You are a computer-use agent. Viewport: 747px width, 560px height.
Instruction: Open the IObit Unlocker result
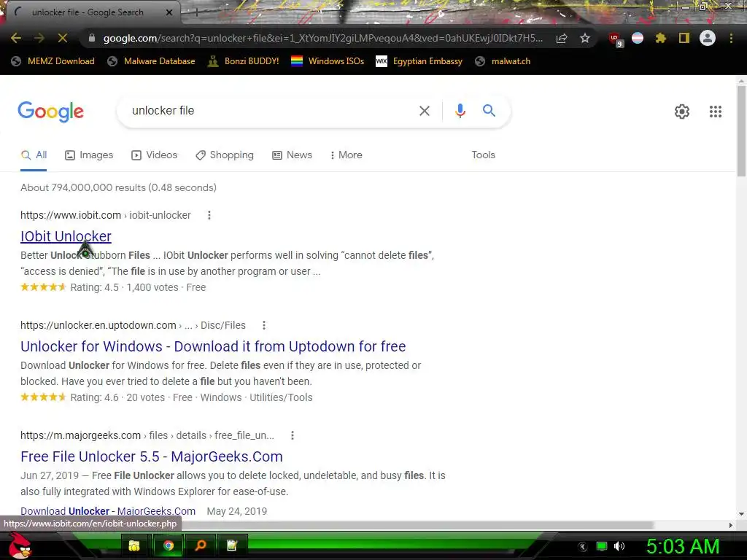point(66,236)
